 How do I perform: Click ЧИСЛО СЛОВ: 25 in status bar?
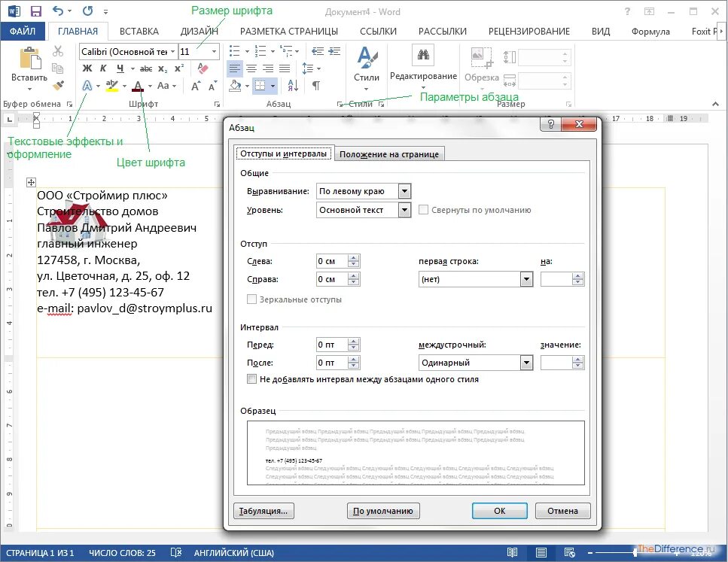point(122,553)
